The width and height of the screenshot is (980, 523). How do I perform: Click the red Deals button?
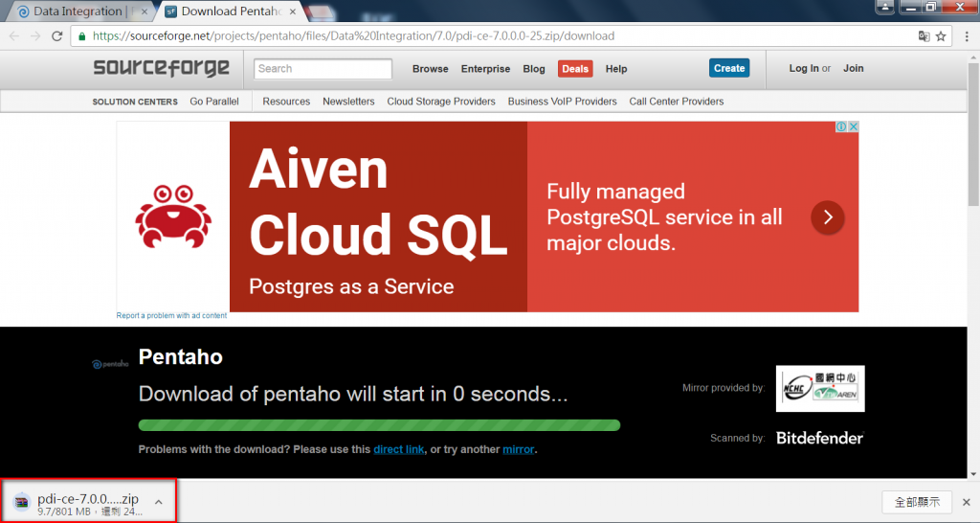tap(575, 69)
